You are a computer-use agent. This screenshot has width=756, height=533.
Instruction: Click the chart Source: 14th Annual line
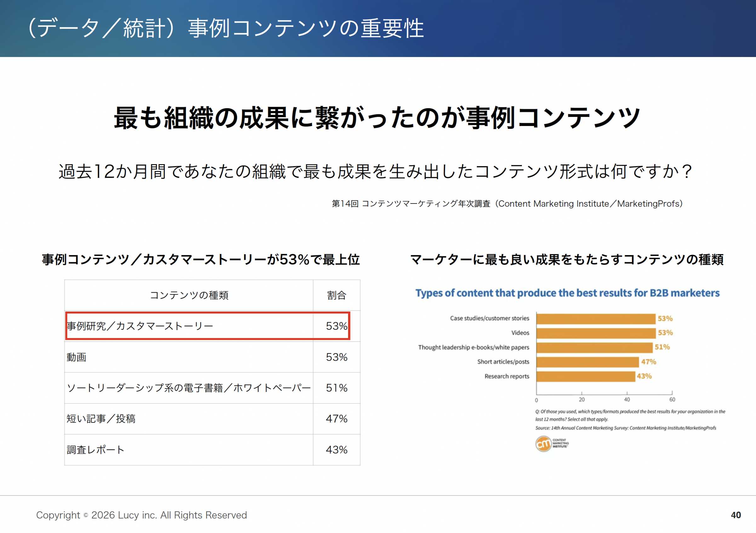(626, 428)
